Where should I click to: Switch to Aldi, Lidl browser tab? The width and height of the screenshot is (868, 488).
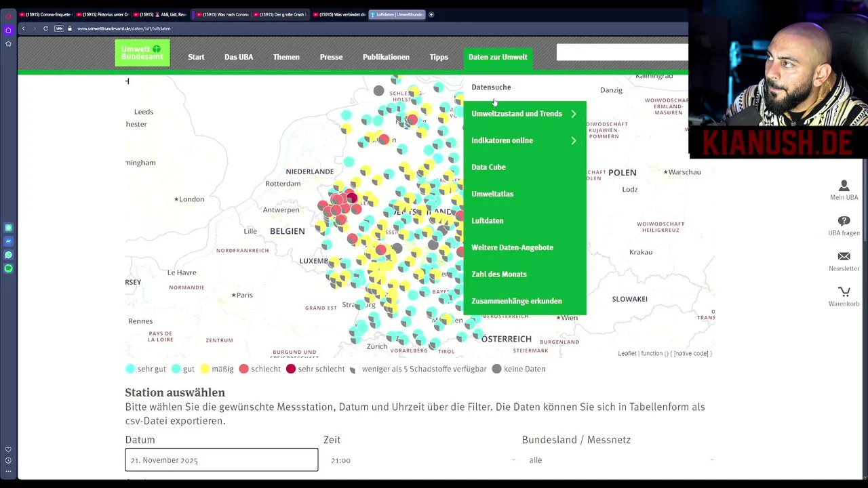pos(161,14)
